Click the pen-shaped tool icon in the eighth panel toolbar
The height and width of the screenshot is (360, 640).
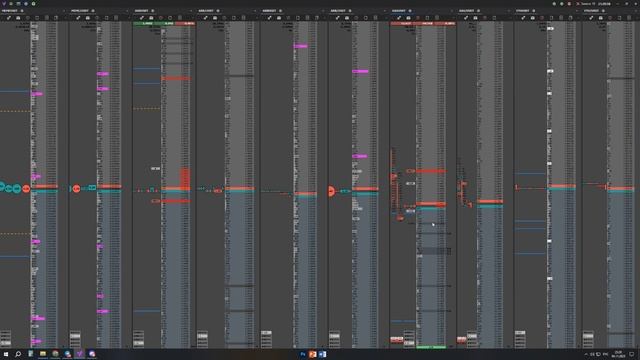pyautogui.click(x=466, y=18)
